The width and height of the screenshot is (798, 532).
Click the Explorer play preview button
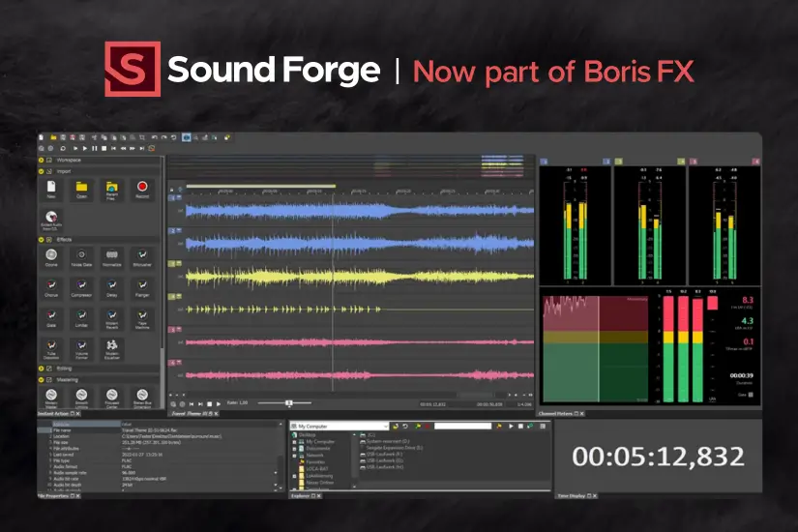point(511,427)
